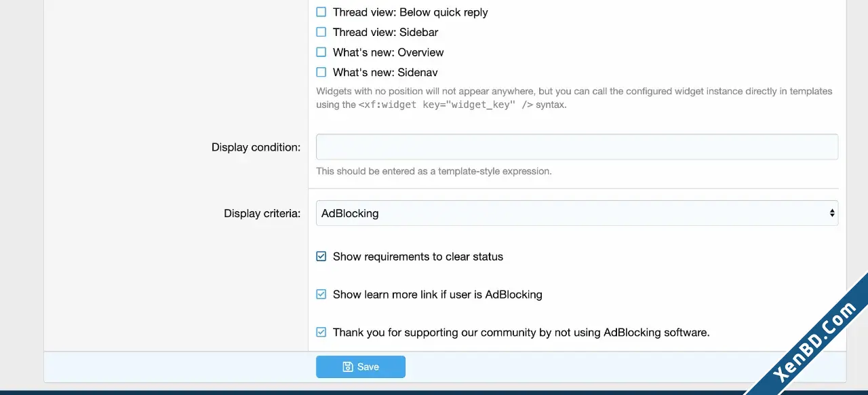Disable the 'Thank you for supporting our community' option
The width and height of the screenshot is (868, 395).
click(x=321, y=333)
